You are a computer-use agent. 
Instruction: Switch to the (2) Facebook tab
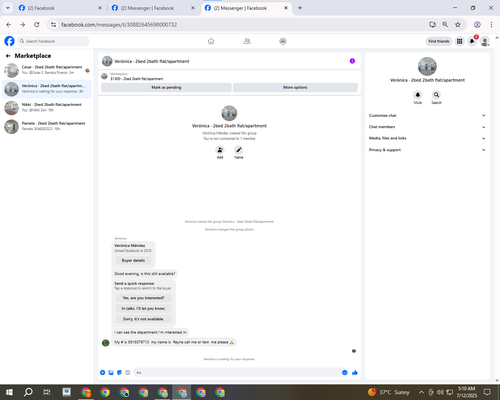tap(59, 8)
